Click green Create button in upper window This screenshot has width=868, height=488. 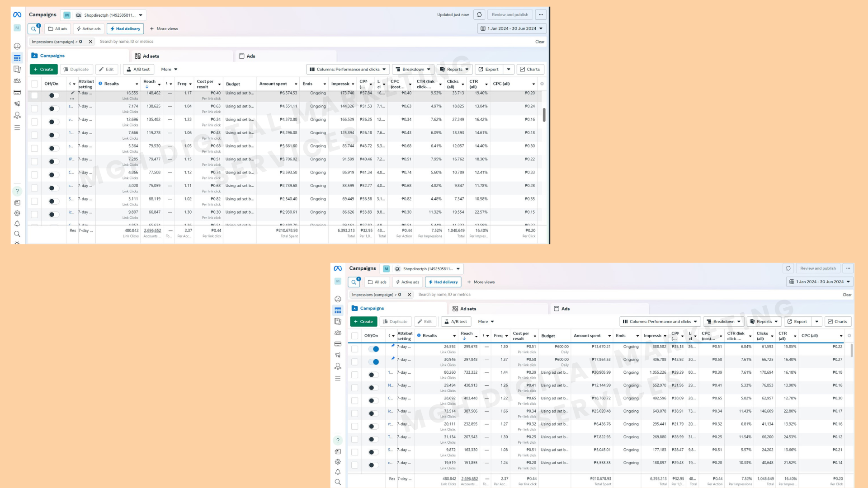coord(43,70)
